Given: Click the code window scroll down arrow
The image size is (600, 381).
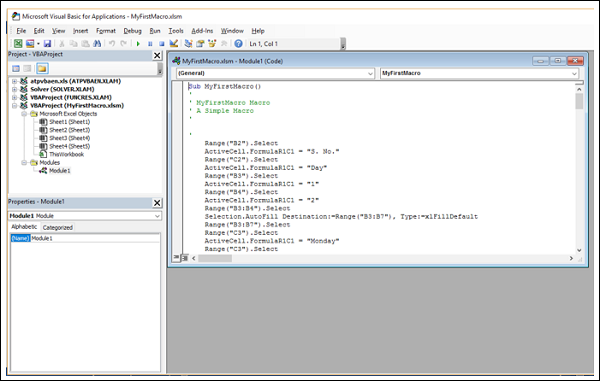Looking at the screenshot, I should click(x=579, y=250).
